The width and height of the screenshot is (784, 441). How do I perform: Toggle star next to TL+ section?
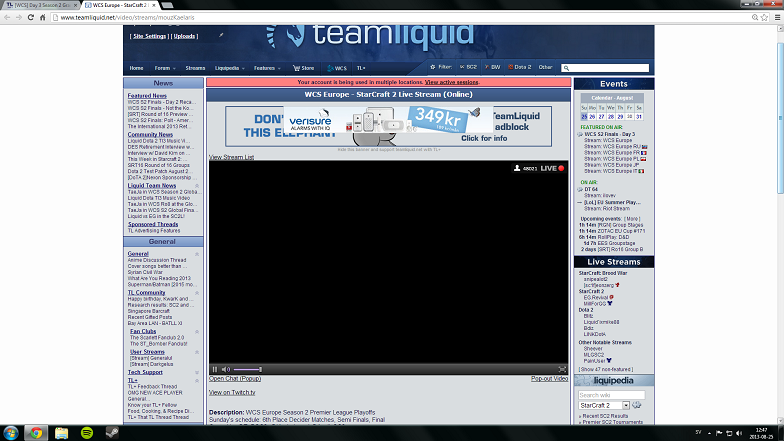click(x=197, y=380)
